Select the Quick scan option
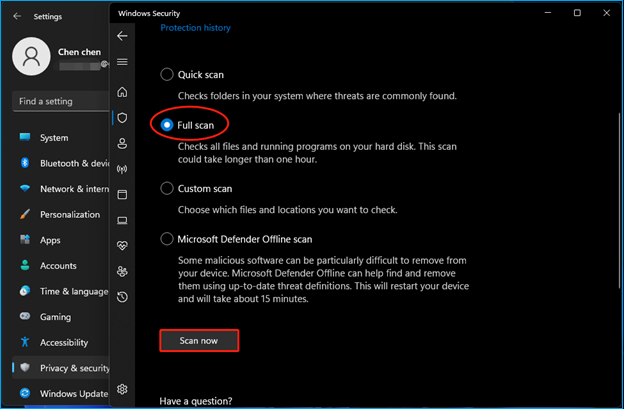 coord(167,75)
